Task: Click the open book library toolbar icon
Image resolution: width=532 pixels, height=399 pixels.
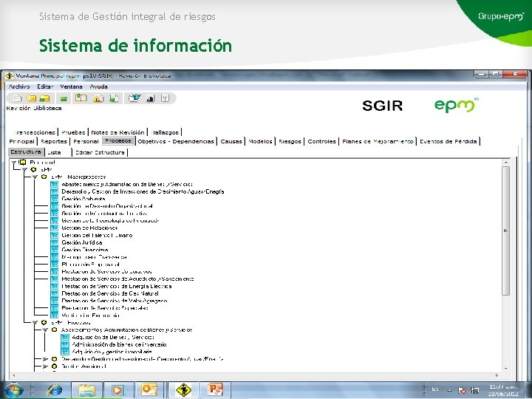Action: pyautogui.click(x=81, y=98)
